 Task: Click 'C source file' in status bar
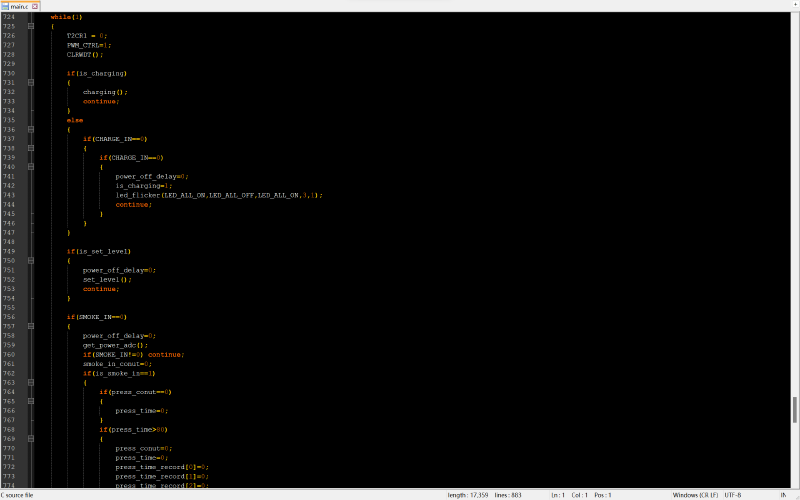pyautogui.click(x=17, y=495)
